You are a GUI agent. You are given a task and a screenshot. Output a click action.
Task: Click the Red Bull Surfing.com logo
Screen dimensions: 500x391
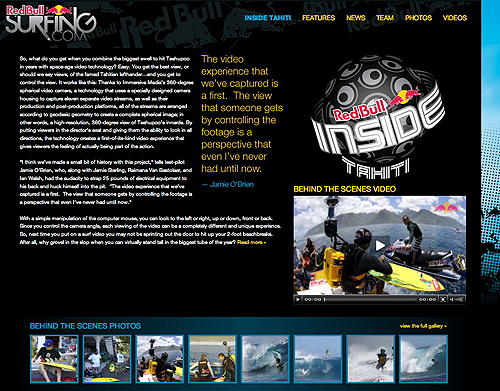(51, 23)
